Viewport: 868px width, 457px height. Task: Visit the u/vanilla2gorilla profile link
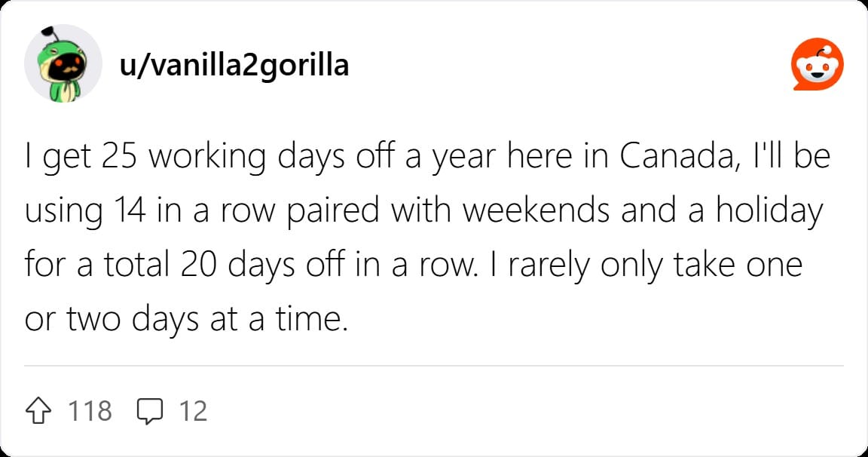coord(234,66)
